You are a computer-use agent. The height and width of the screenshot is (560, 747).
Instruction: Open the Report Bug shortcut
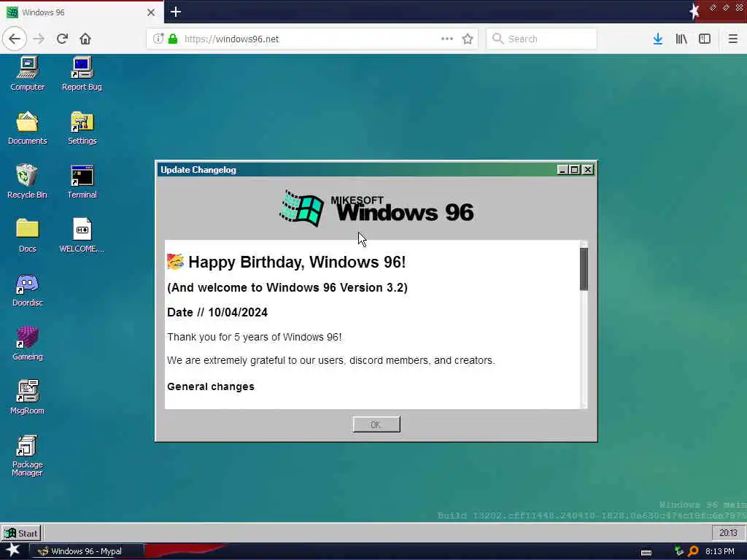[82, 73]
